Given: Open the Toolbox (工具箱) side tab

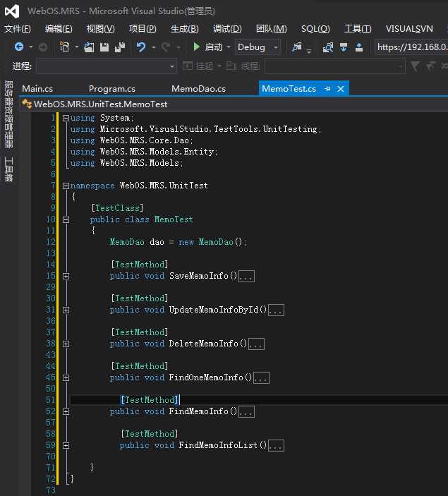Looking at the screenshot, I should tap(8, 169).
